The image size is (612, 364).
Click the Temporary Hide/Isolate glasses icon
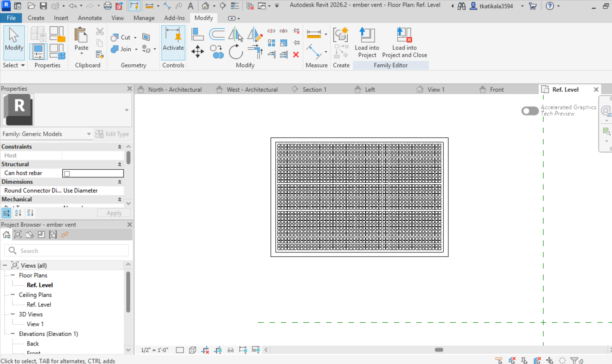(230, 350)
